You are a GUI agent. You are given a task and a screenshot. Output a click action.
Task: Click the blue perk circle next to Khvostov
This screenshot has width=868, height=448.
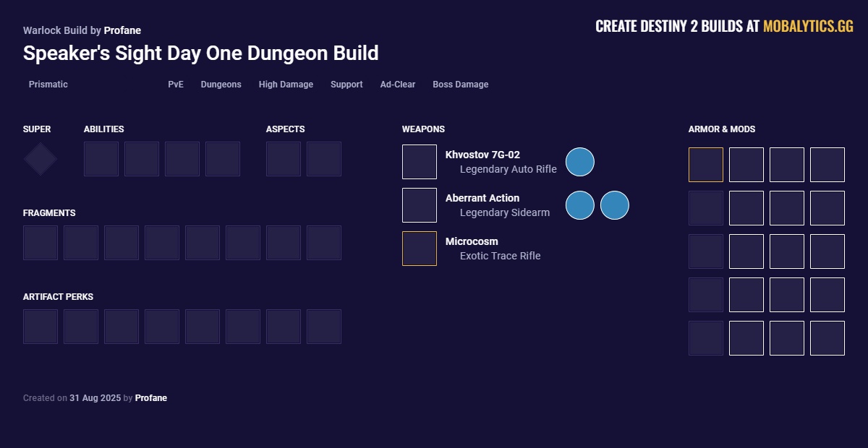[580, 162]
